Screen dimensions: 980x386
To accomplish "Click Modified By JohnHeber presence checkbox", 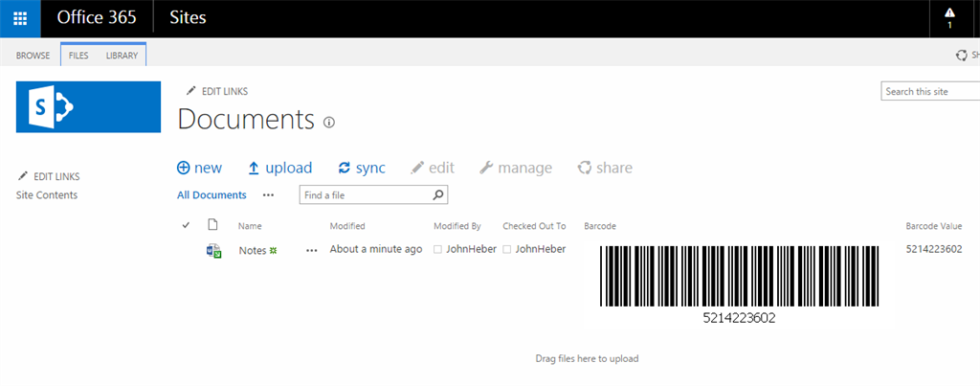I will (438, 250).
